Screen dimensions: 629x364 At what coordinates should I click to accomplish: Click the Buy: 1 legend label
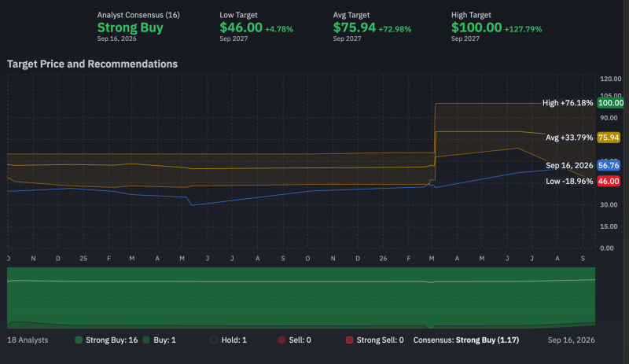pos(165,340)
